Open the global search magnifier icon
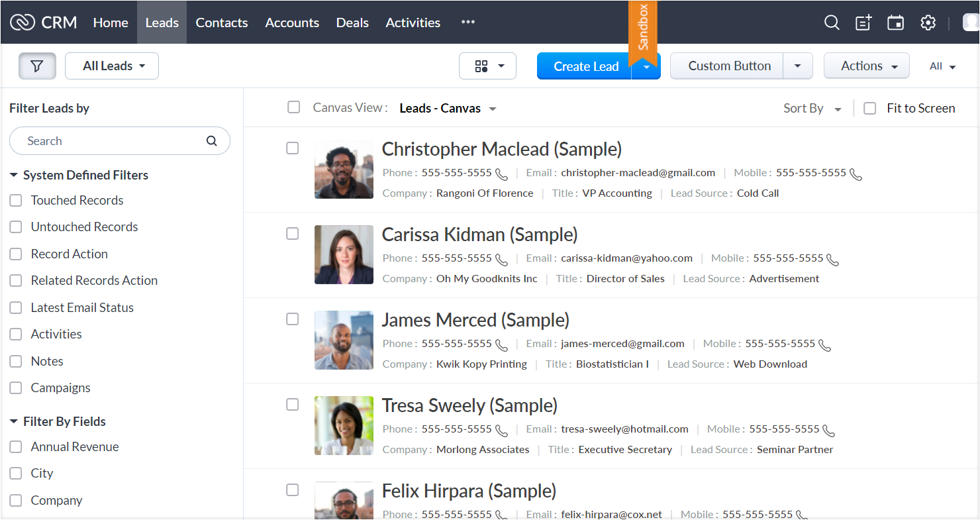 [x=832, y=23]
